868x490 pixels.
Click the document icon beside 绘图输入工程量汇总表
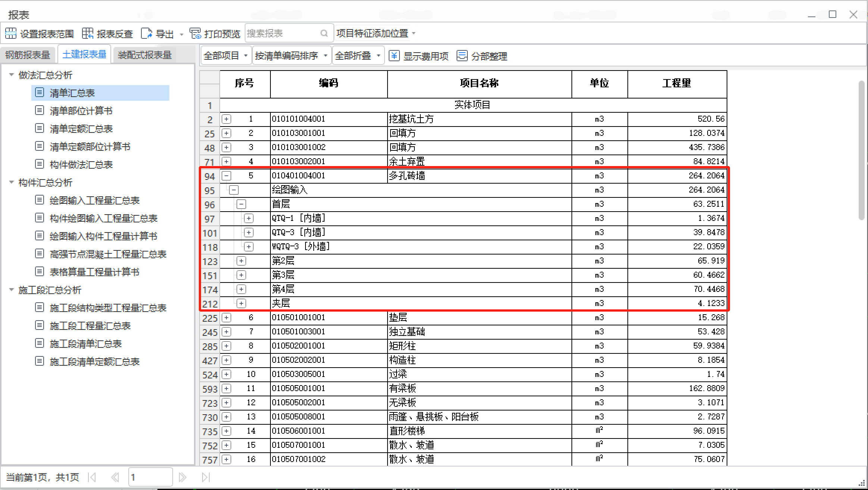pos(40,200)
